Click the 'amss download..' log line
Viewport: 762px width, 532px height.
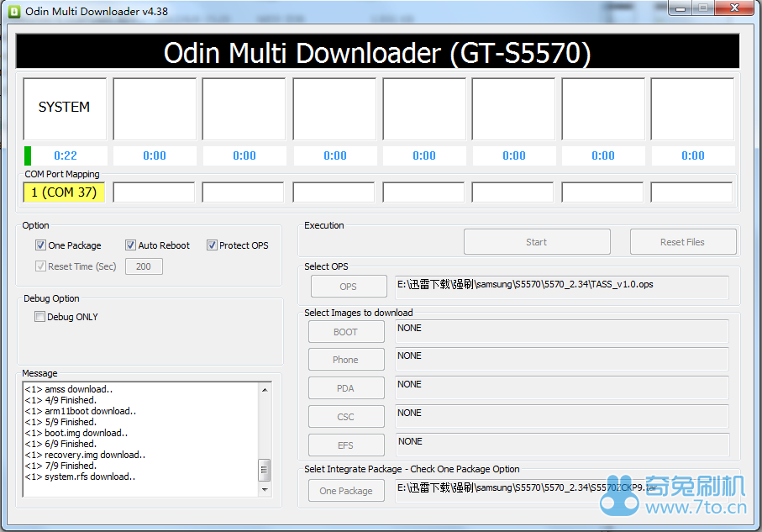coord(69,389)
